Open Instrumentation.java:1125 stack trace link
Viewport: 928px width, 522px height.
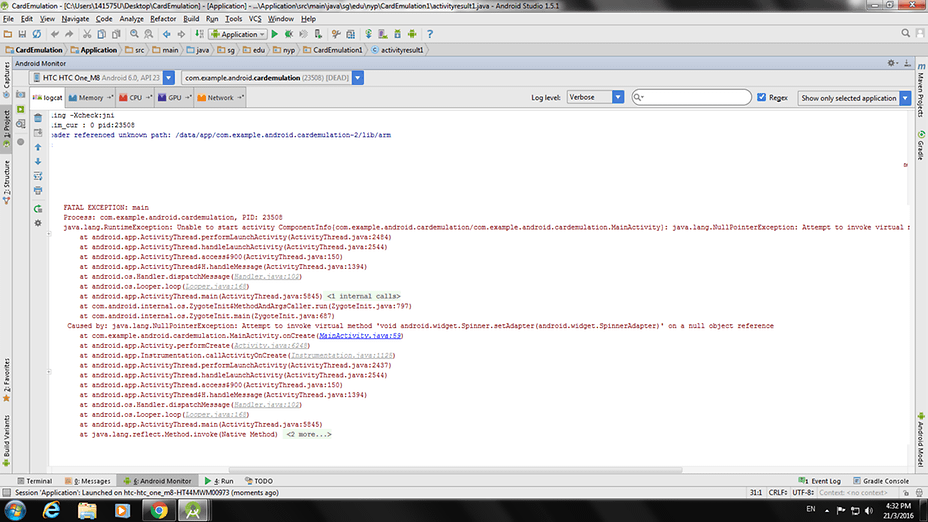[x=341, y=356]
